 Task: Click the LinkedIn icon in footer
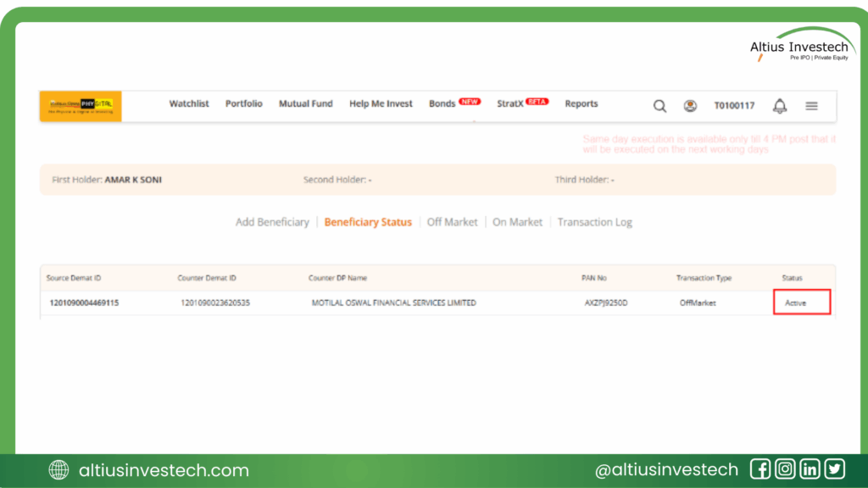(810, 469)
